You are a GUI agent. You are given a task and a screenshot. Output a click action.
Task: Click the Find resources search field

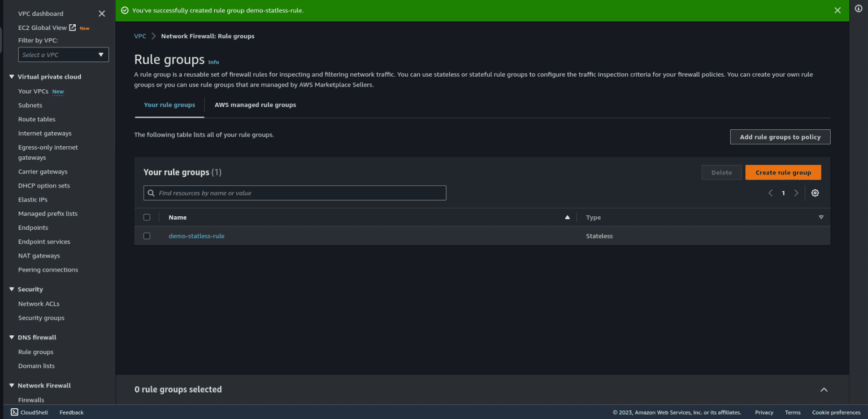coord(295,193)
